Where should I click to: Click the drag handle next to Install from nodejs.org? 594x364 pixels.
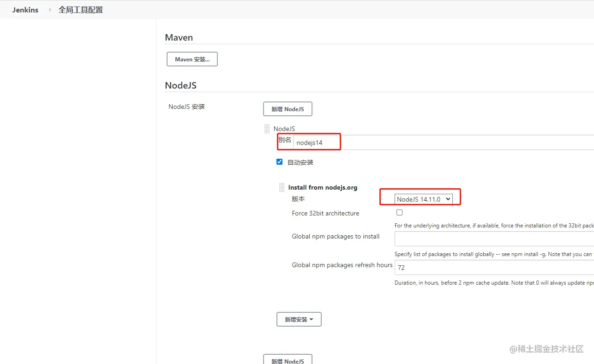pyautogui.click(x=282, y=187)
